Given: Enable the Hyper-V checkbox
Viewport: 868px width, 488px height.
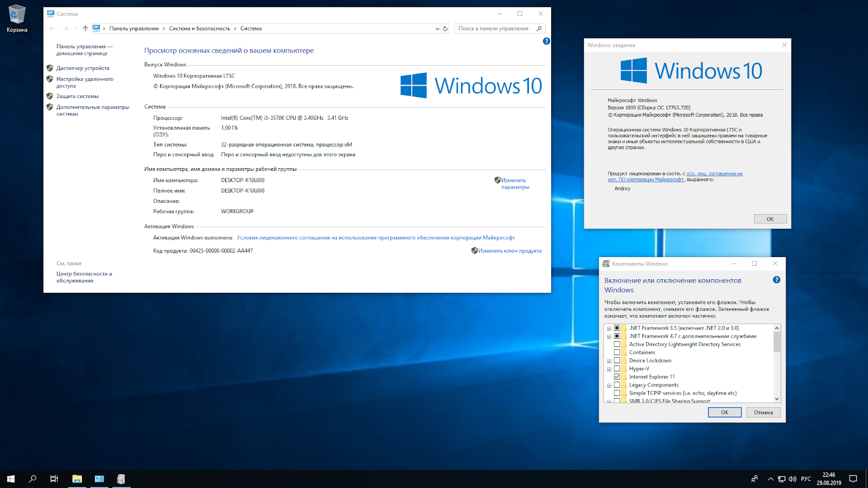Looking at the screenshot, I should [617, 369].
